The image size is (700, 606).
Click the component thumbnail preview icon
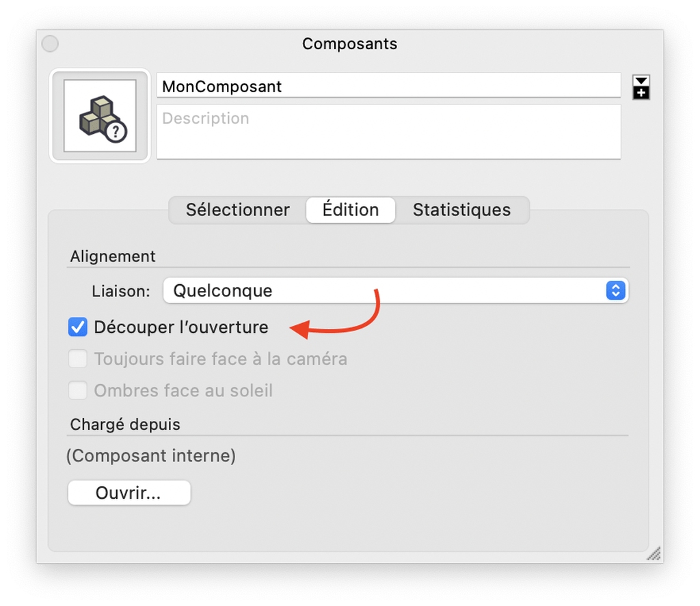100,115
